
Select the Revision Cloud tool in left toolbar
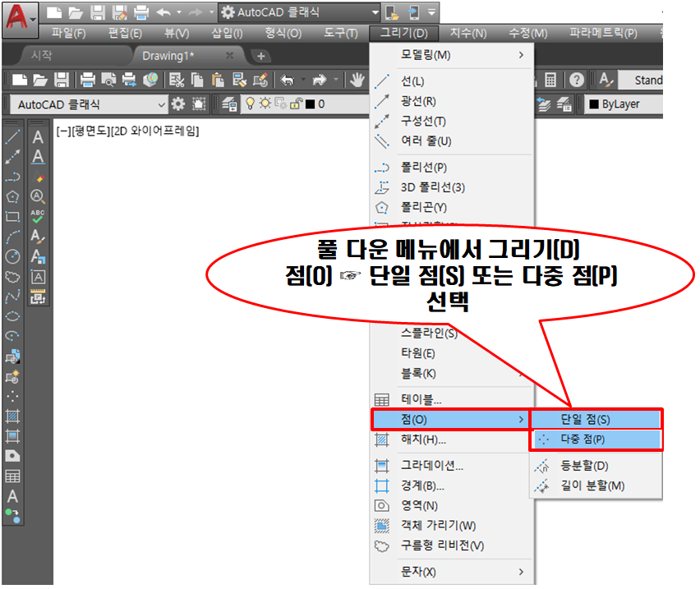coord(12,277)
